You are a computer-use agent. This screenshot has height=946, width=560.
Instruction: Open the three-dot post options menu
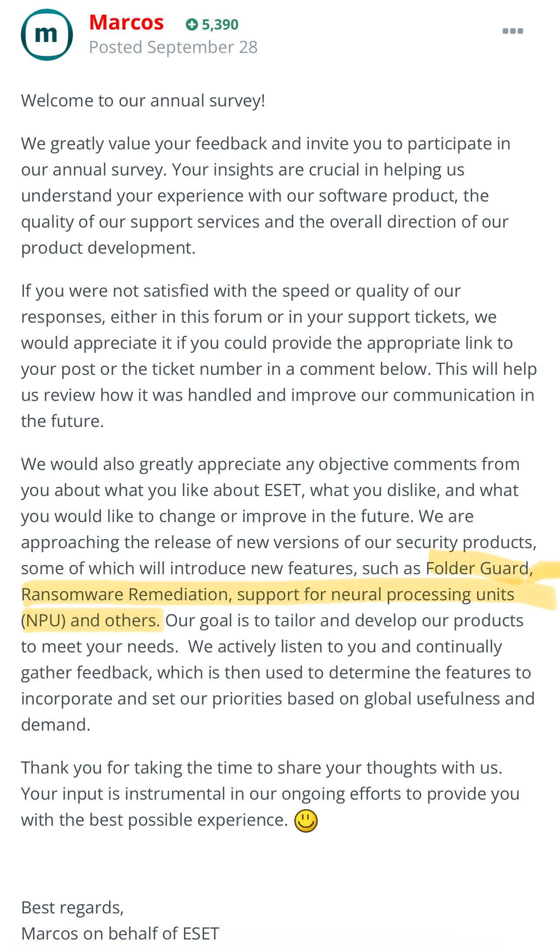pos(513,31)
